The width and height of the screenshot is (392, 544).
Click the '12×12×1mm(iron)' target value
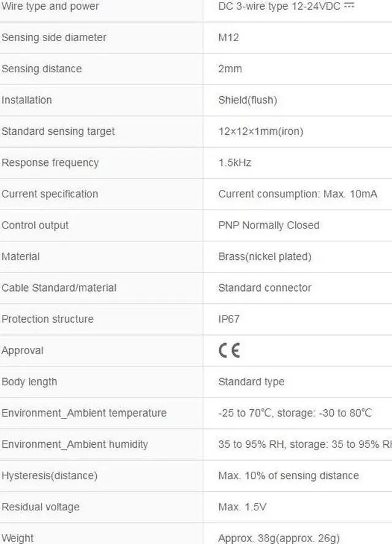coord(260,131)
